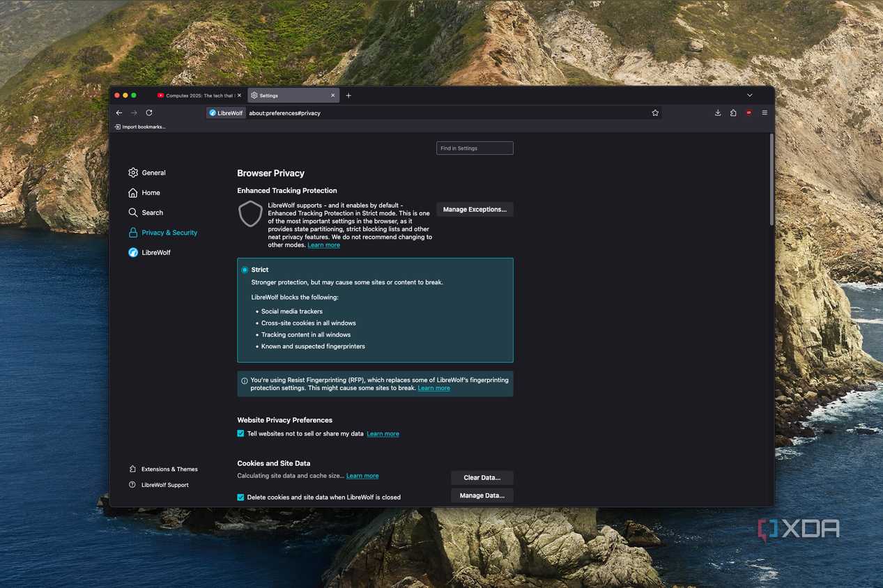
Task: Open Learn more link under Enhanced Tracking Protection
Action: tap(324, 245)
